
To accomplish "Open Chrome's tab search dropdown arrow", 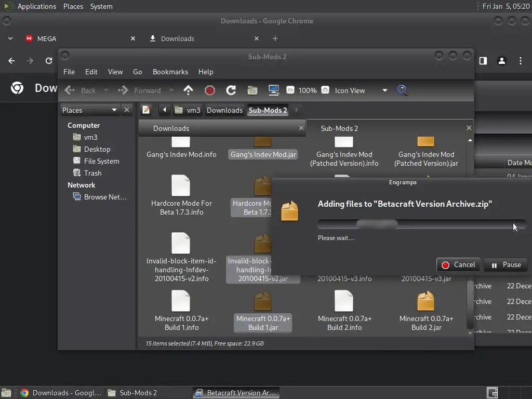I will point(10,38).
